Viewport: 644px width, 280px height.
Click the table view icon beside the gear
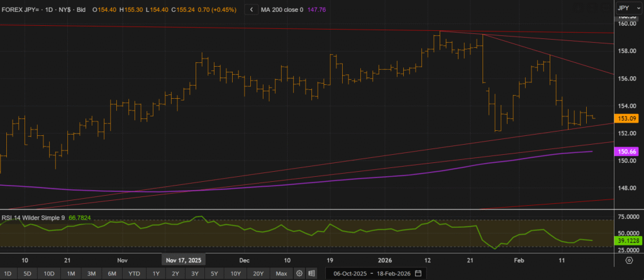click(311, 274)
